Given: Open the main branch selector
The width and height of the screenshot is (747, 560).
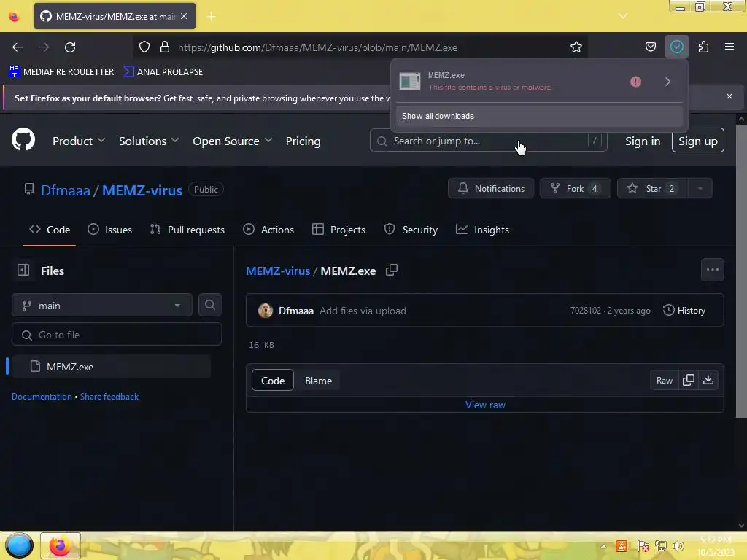Looking at the screenshot, I should tap(102, 306).
